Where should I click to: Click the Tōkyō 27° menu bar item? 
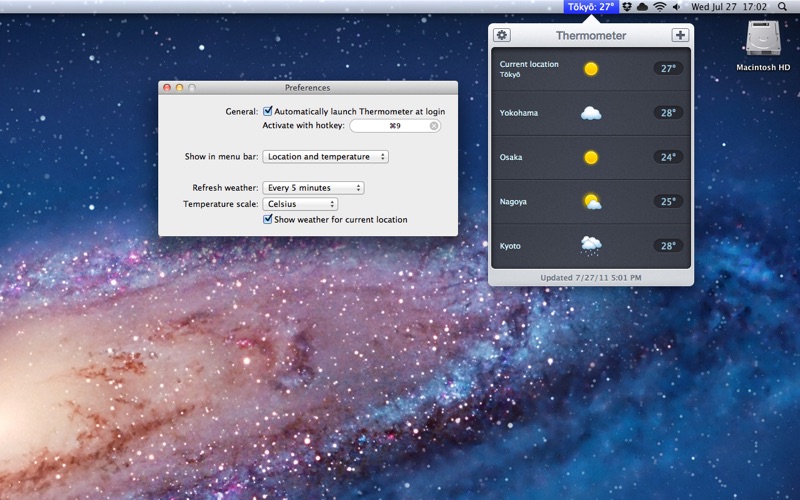(x=591, y=7)
